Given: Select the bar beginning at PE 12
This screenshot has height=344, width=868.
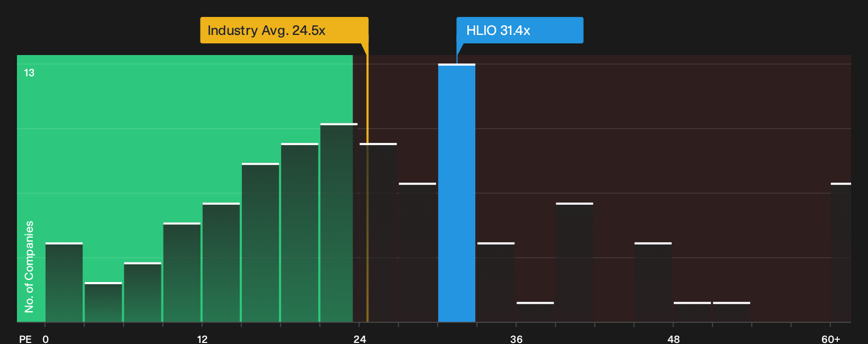Looking at the screenshot, I should click(x=221, y=262).
